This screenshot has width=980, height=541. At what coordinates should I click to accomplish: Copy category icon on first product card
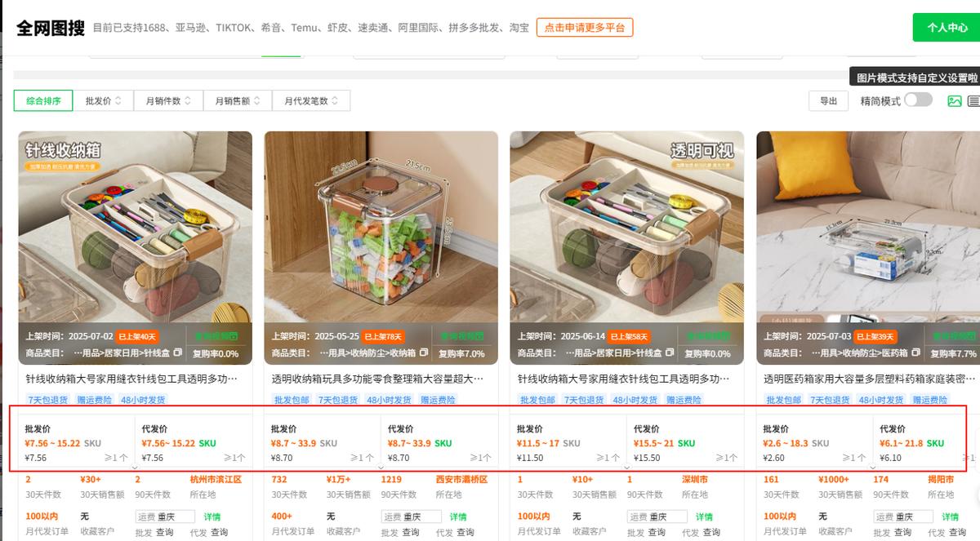coord(177,353)
